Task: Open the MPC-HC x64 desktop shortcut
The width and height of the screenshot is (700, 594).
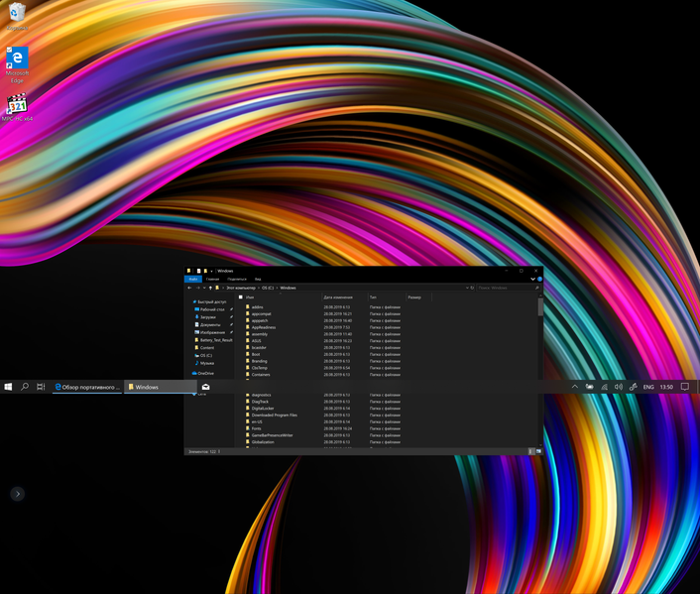Action: pos(17,106)
